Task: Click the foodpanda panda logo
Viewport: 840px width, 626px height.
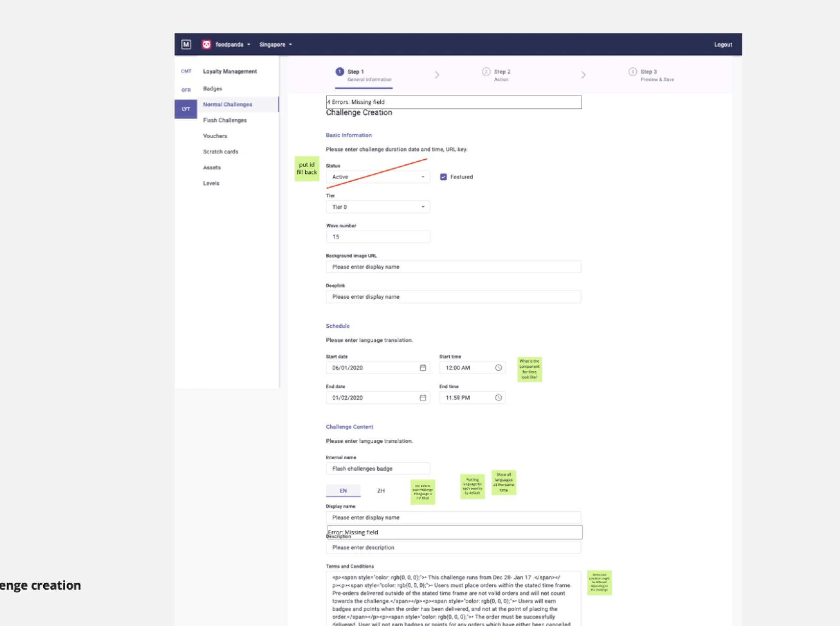Action: pos(206,45)
